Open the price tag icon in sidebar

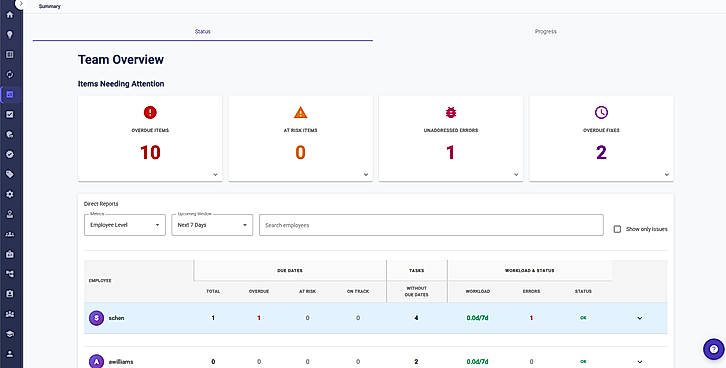pyautogui.click(x=10, y=174)
